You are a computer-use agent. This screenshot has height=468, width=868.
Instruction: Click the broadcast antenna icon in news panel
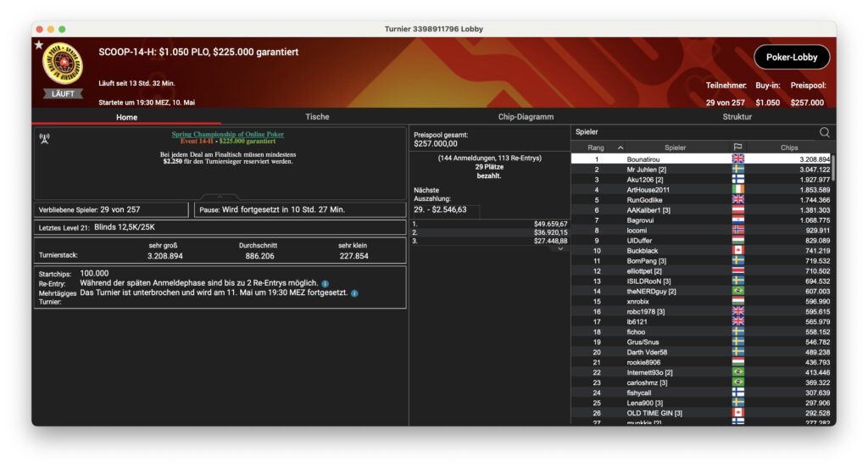click(44, 138)
